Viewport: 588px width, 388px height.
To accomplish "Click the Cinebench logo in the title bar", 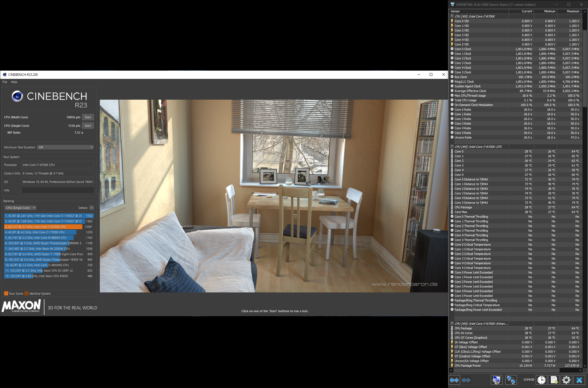I will click(4, 74).
